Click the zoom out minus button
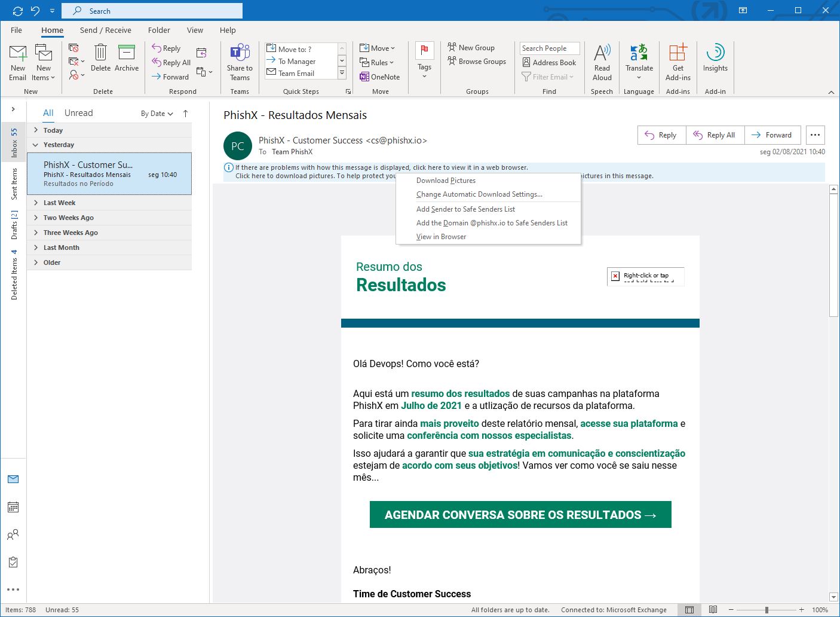This screenshot has width=840, height=617. pos(731,610)
